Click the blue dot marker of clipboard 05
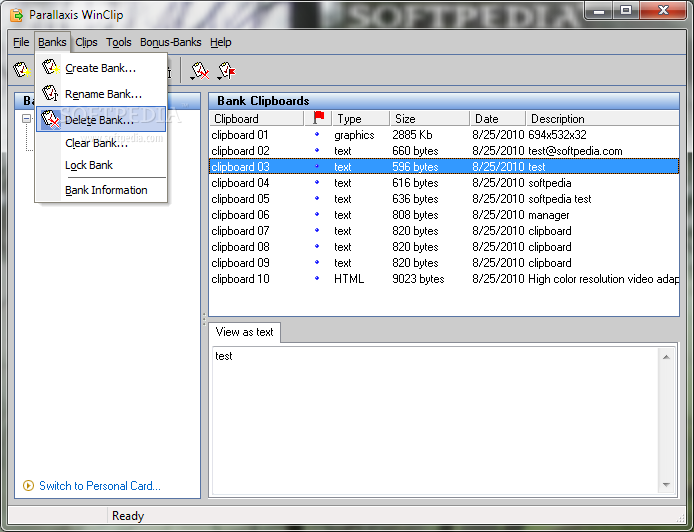 click(x=317, y=198)
